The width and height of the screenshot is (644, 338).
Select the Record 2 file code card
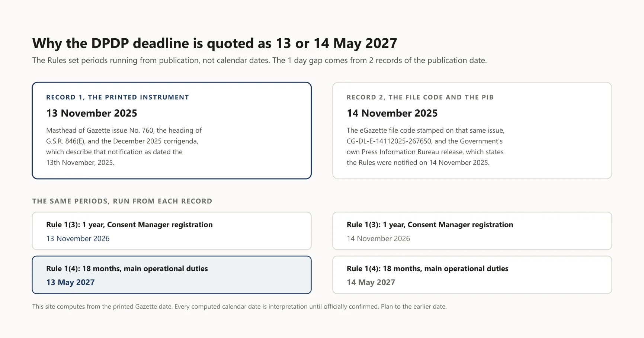(x=472, y=131)
